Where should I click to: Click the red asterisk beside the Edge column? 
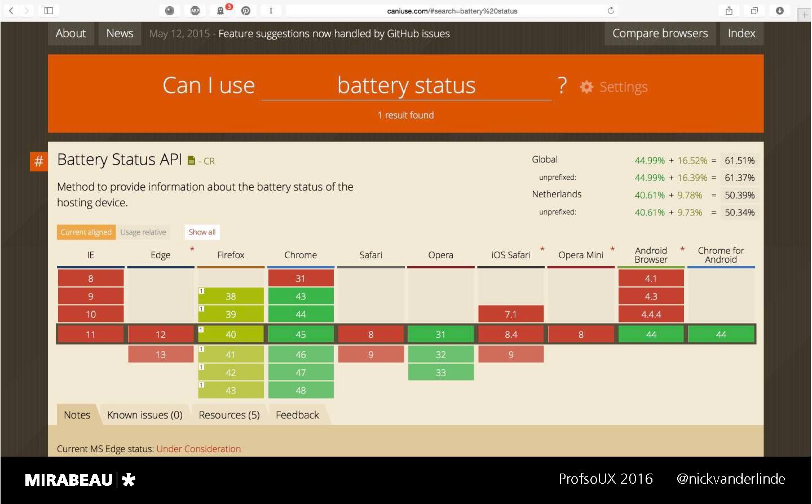pyautogui.click(x=192, y=249)
